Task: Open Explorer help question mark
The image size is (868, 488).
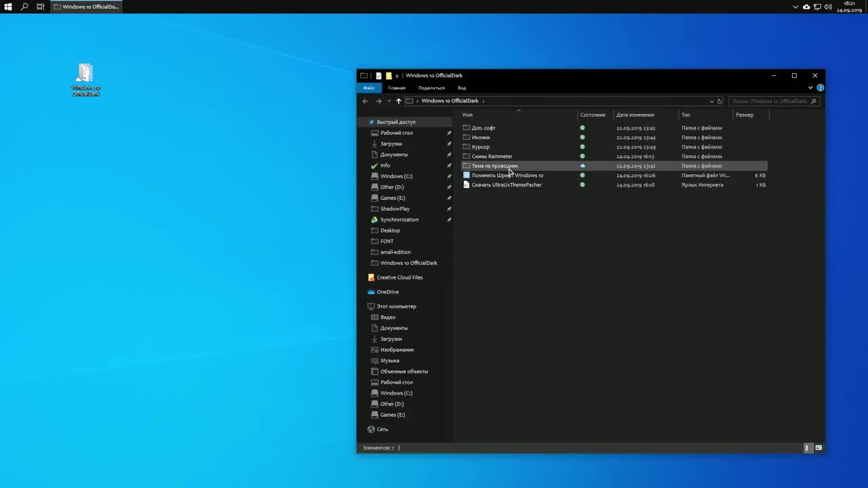Action: (x=821, y=87)
